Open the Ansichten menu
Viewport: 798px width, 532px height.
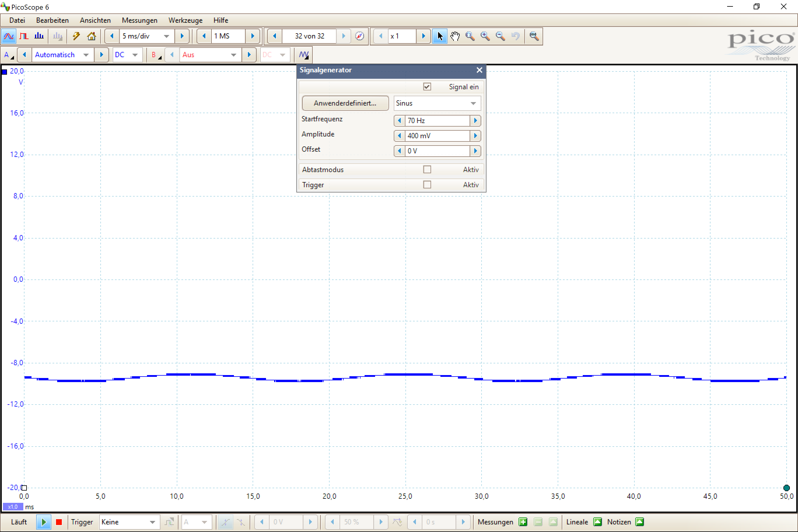95,20
